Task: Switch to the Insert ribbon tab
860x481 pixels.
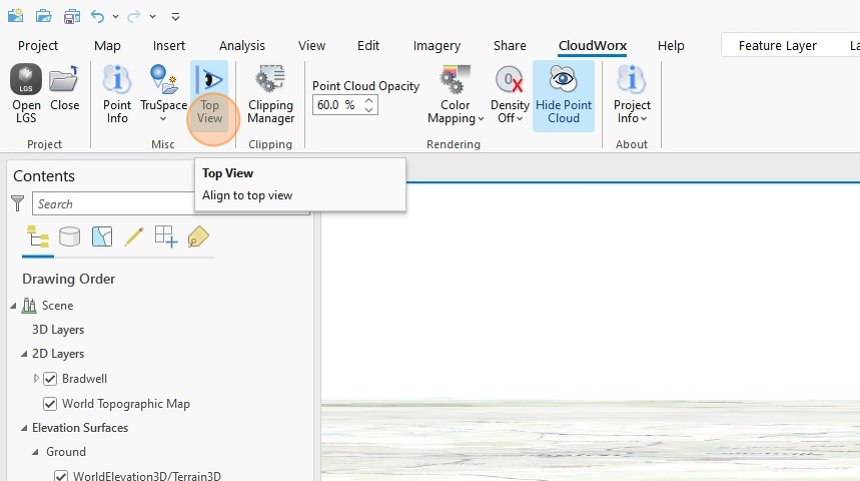Action: pyautogui.click(x=169, y=46)
